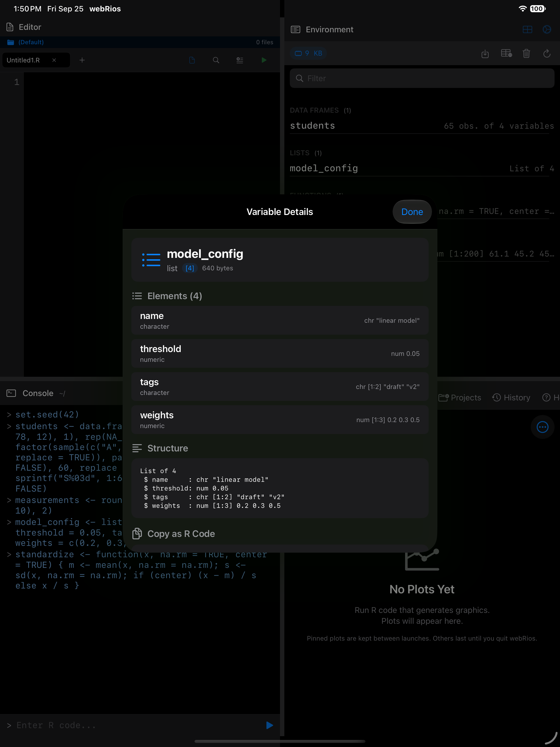Refresh the Environment panel
The height and width of the screenshot is (747, 560).
pos(547,53)
